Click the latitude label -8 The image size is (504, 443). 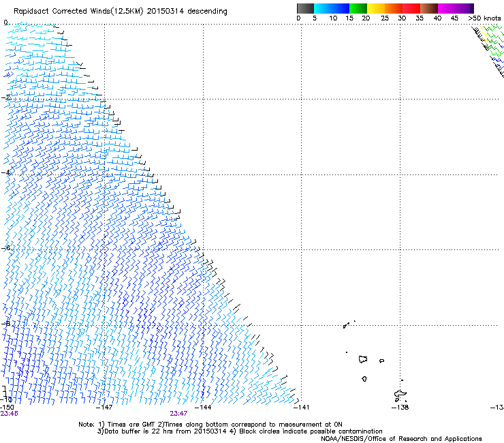5,323
